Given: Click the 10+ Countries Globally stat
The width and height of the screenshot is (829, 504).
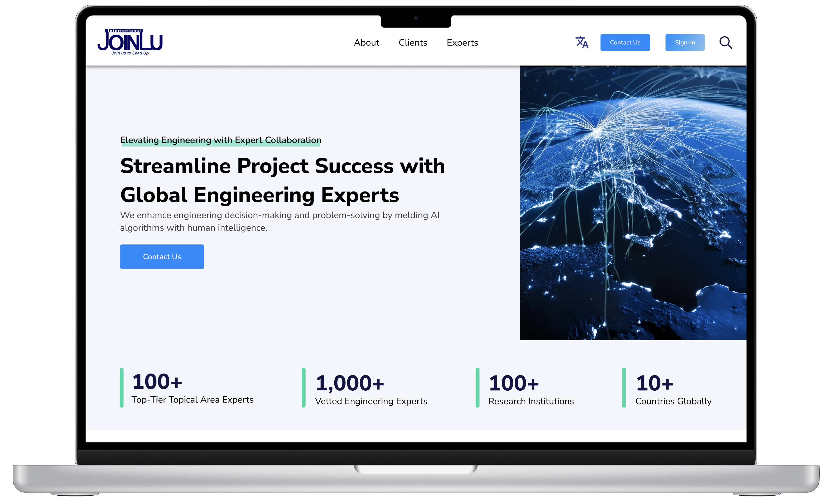Looking at the screenshot, I should coord(673,389).
